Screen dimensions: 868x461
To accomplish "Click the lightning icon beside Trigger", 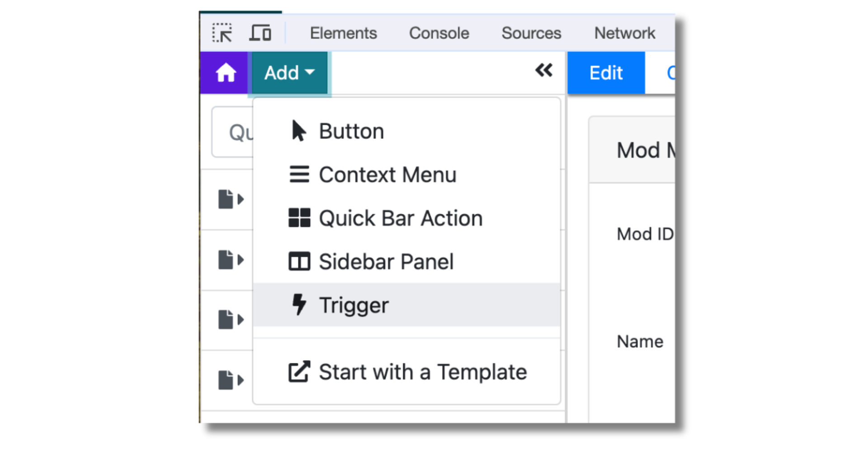I will coord(298,305).
